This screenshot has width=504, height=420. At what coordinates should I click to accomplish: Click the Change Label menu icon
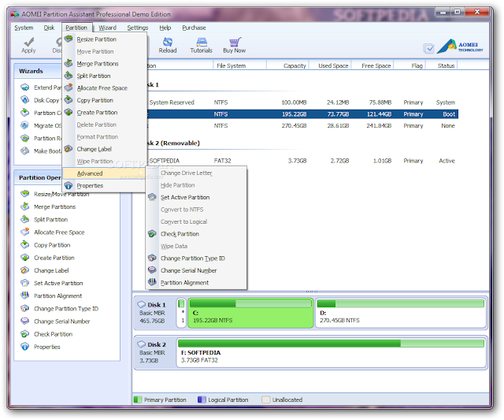point(69,149)
